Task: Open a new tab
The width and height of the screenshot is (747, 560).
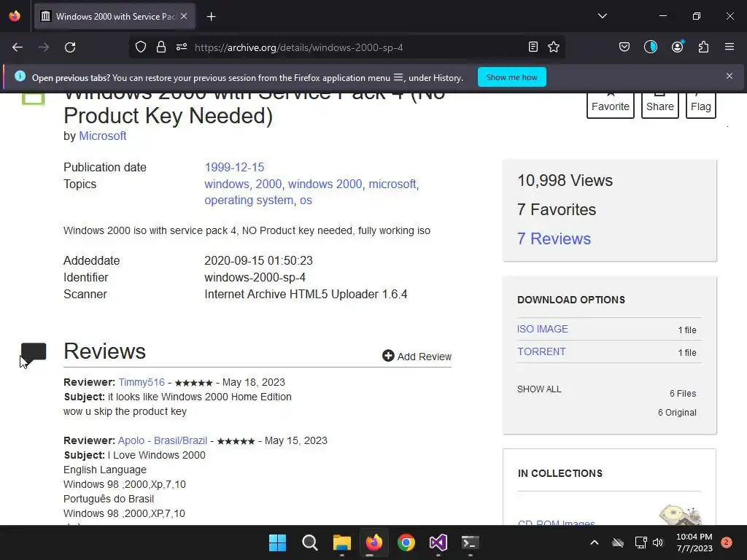Action: (211, 17)
